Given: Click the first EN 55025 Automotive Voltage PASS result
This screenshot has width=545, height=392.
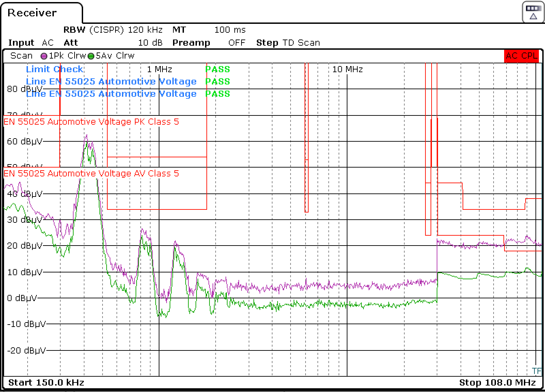Looking at the screenshot, I should coord(217,81).
